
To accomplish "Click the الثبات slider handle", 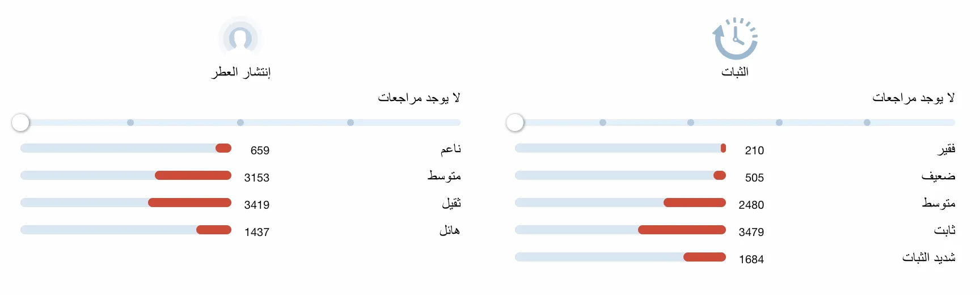I will [x=515, y=123].
